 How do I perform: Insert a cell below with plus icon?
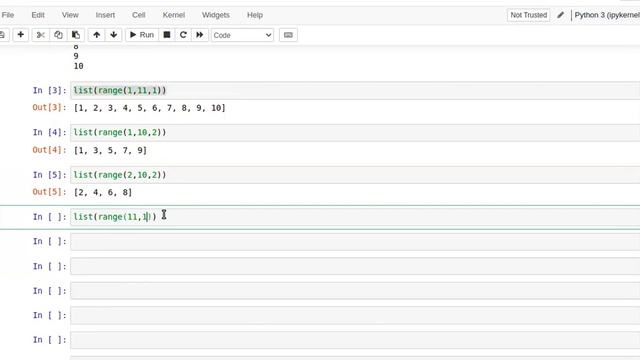pyautogui.click(x=20, y=35)
